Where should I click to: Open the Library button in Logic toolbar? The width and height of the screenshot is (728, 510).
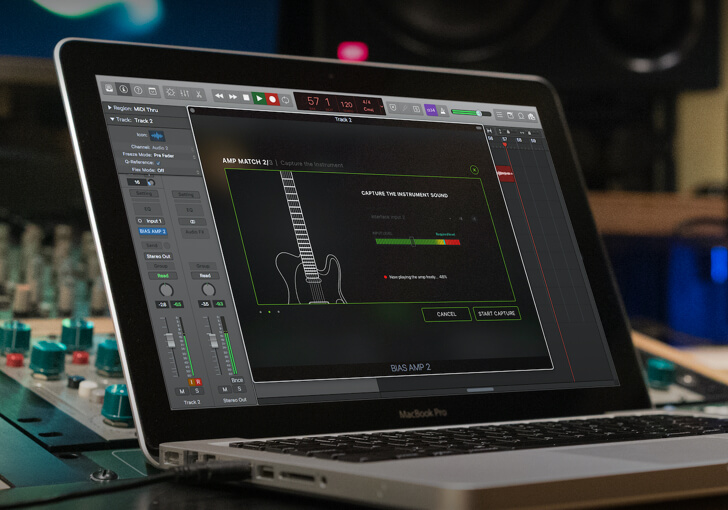pos(109,88)
